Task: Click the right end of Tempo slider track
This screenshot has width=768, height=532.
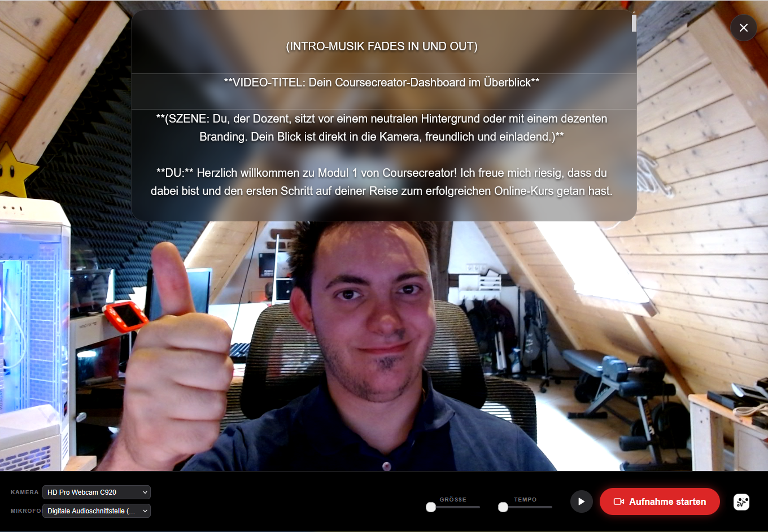Action: pos(551,507)
